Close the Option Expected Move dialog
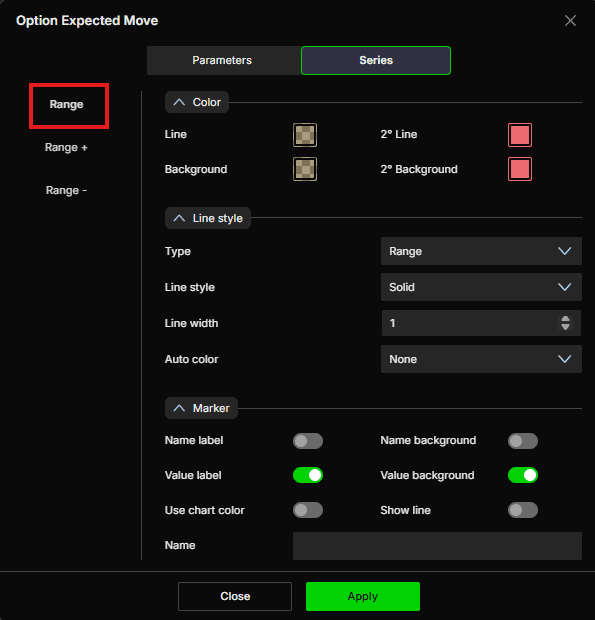 (x=570, y=21)
